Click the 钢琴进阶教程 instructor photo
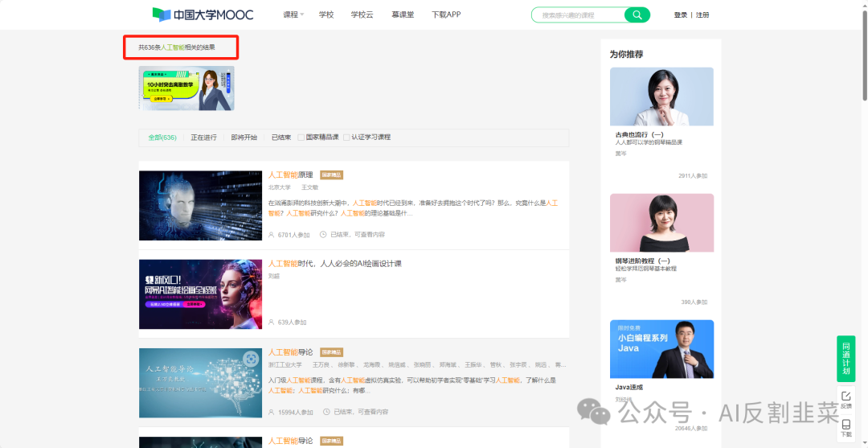Image resolution: width=868 pixels, height=448 pixels. click(x=661, y=223)
